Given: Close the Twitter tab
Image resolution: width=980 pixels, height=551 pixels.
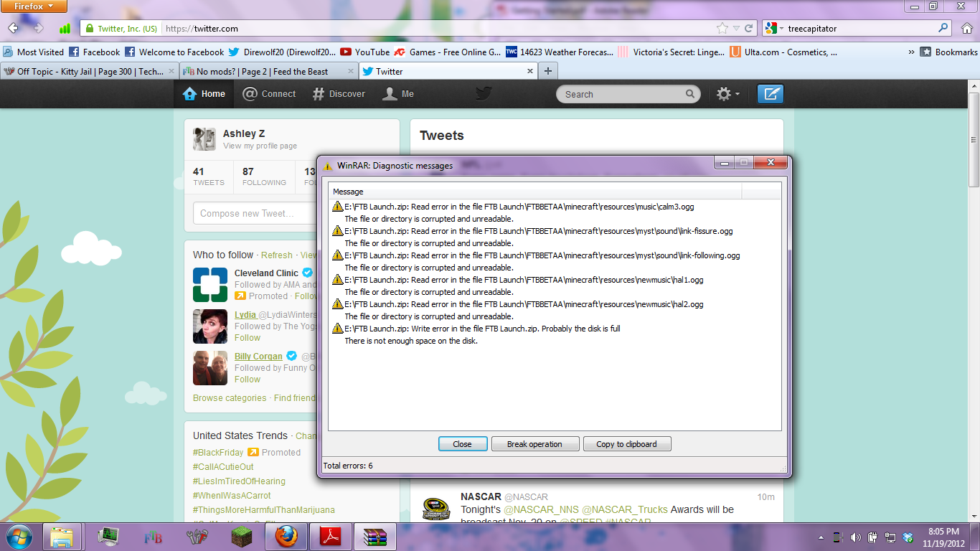Looking at the screenshot, I should coord(531,71).
